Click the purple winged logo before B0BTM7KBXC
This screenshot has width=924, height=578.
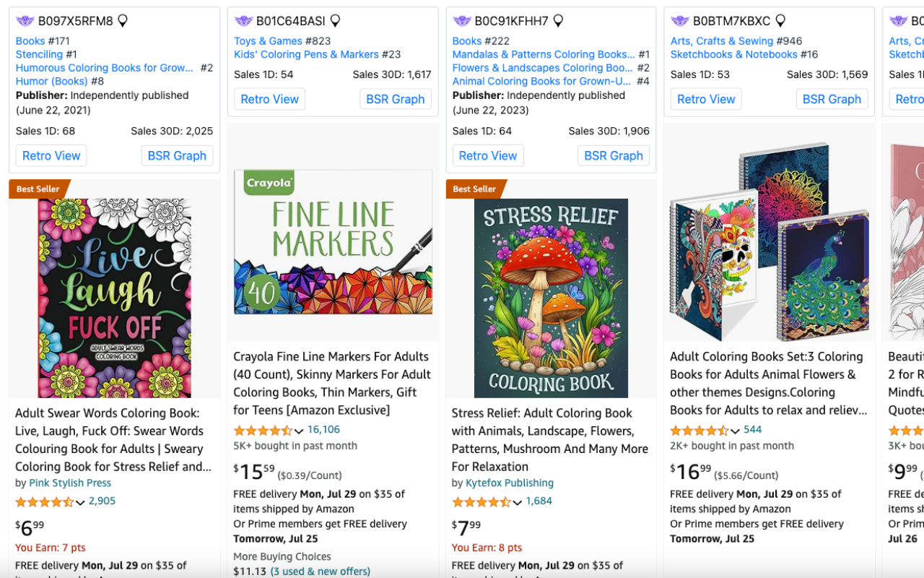pos(680,21)
